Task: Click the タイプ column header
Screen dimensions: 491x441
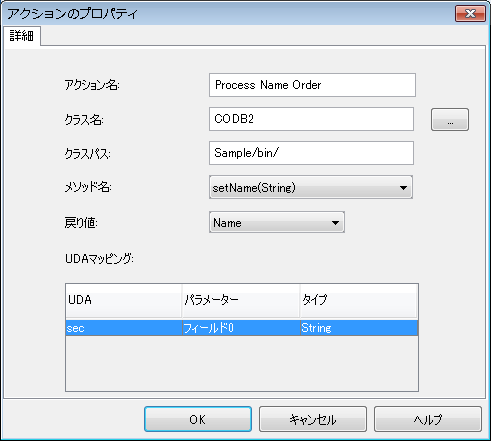Action: pos(359,300)
